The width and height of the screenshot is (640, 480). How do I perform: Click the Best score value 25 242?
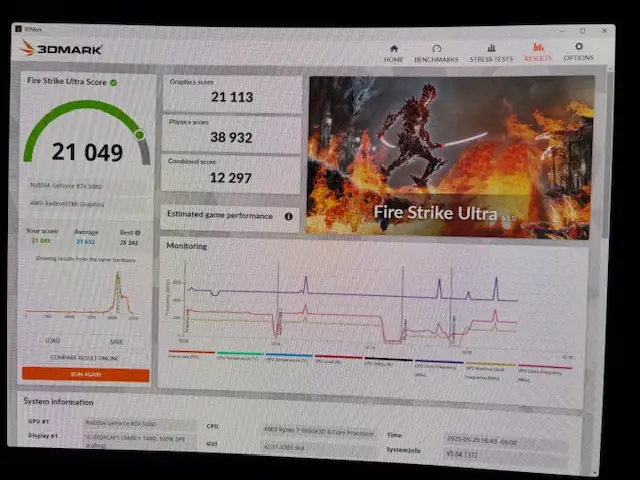tap(129, 242)
